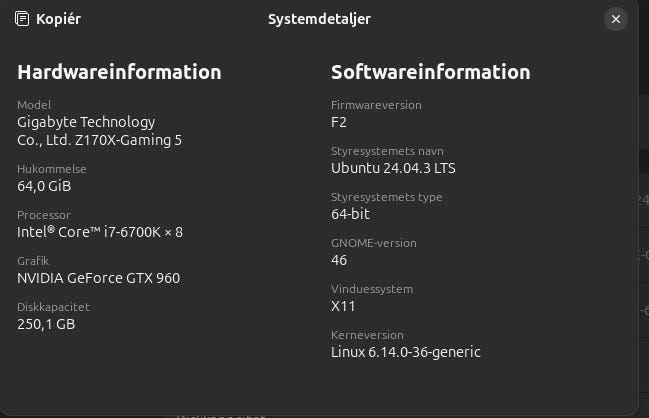
Task: Click the Softwareinformation heading
Action: [430, 72]
